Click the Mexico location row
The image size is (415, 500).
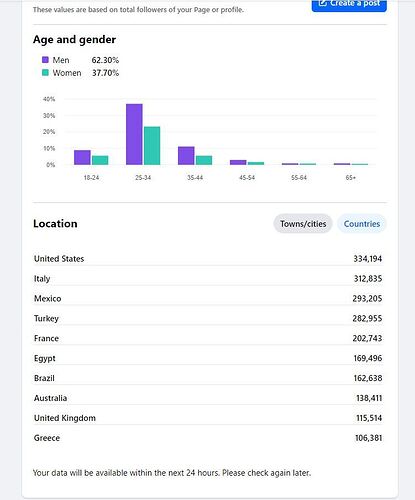point(208,299)
